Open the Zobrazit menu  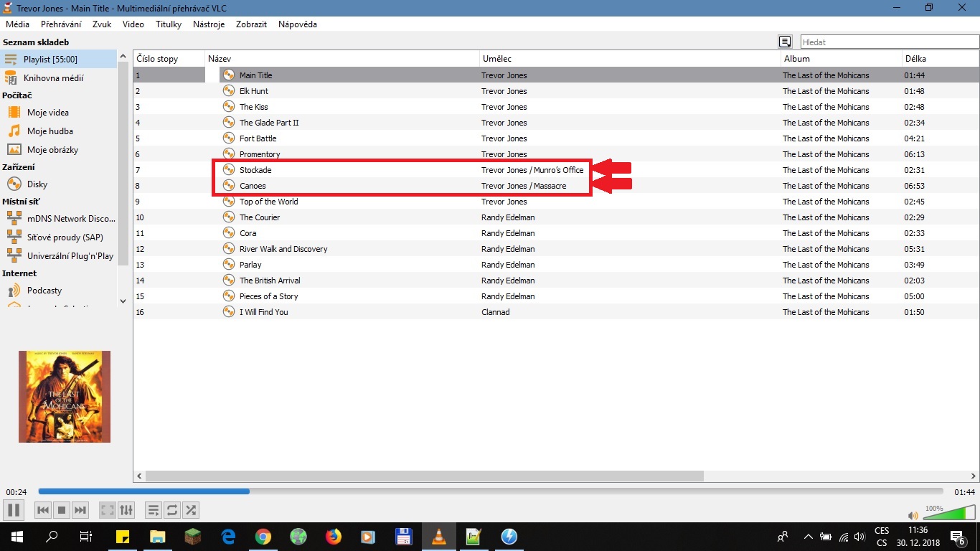(x=251, y=24)
